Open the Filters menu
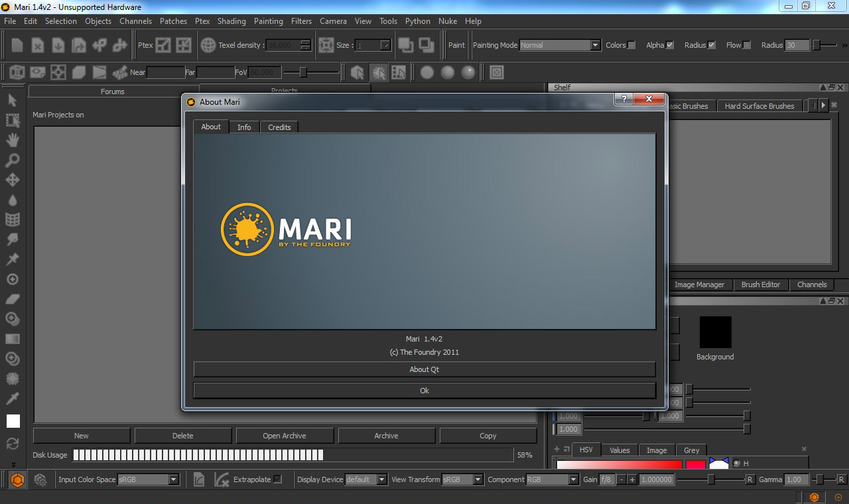Screen dimensions: 849x504 (301, 21)
